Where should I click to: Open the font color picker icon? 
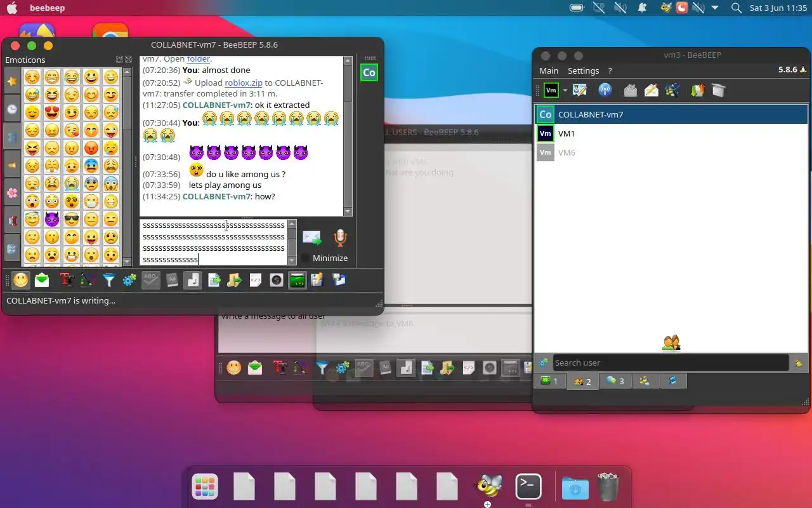(88, 280)
